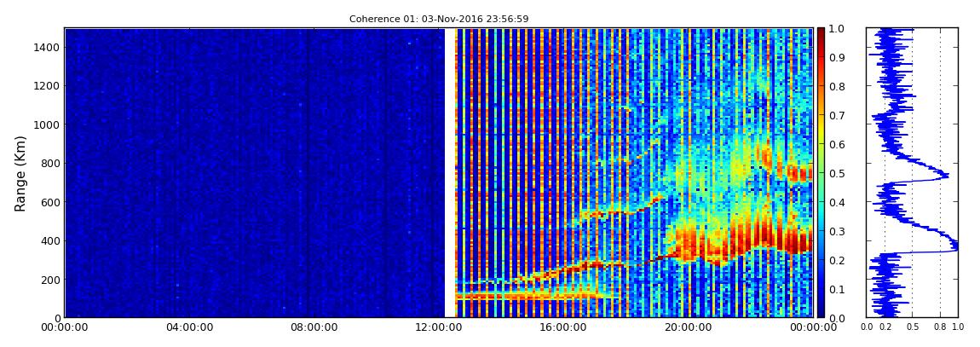Viewport: 980px width, 347px height.
Task: Click the colorbar label 0.5
Action: click(836, 173)
